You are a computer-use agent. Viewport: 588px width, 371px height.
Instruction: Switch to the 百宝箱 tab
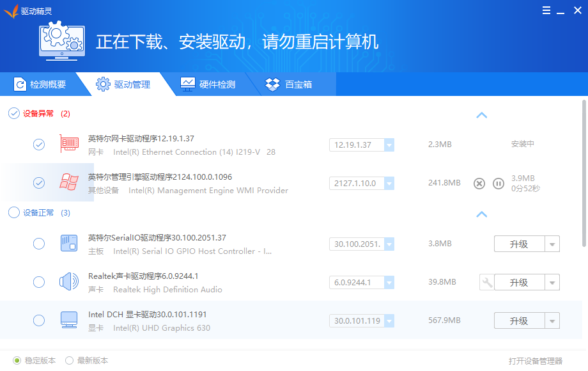pos(288,84)
